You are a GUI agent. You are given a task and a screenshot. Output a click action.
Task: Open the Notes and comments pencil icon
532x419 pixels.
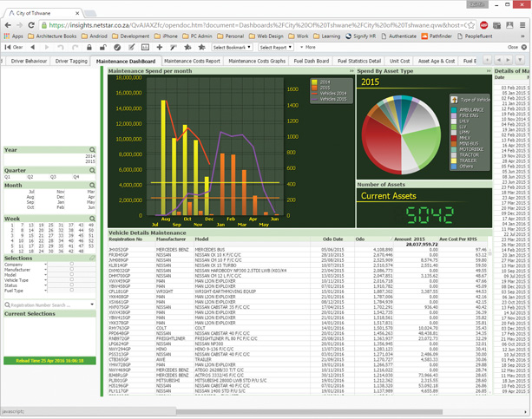point(131,47)
